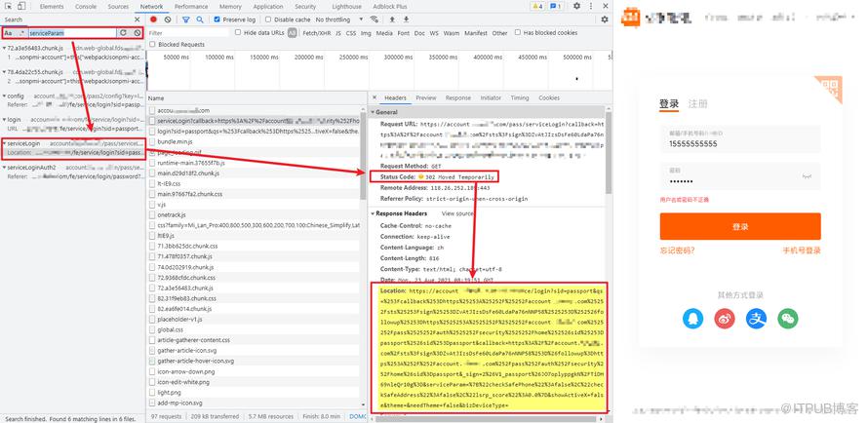Toggle the network filter funnel icon
This screenshot has height=423, width=868.
tap(186, 19)
